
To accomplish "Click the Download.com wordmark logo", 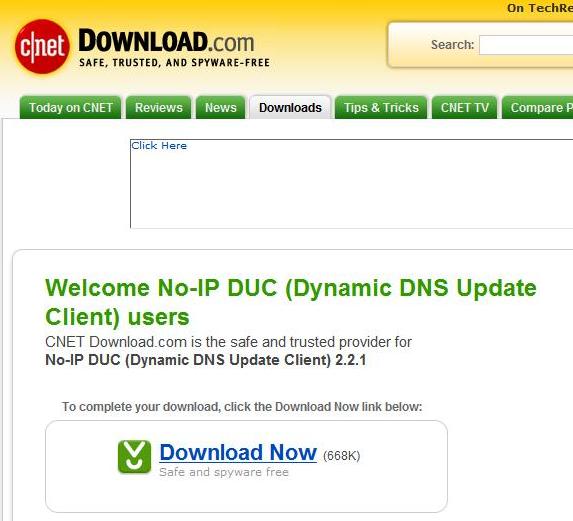I will (166, 41).
